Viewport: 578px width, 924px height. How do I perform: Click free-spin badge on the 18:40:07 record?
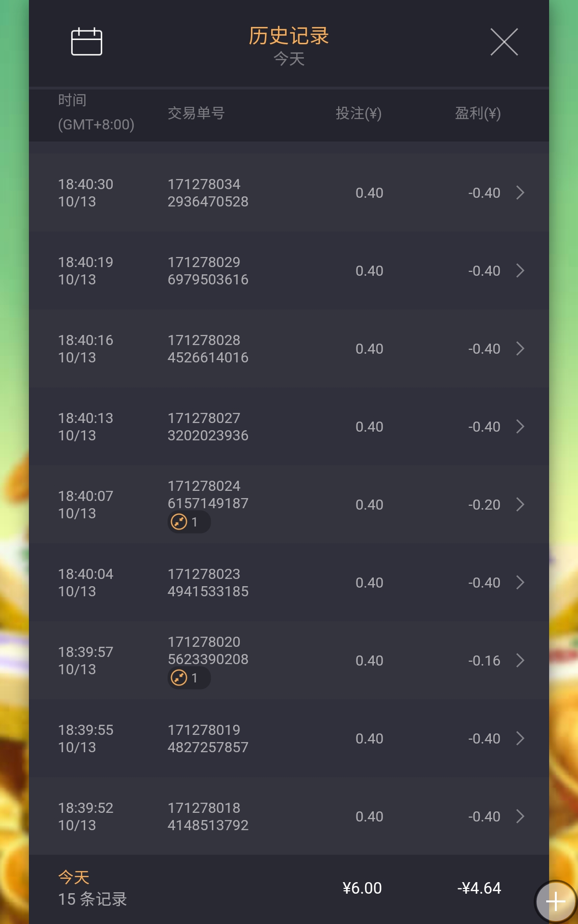coord(189,522)
